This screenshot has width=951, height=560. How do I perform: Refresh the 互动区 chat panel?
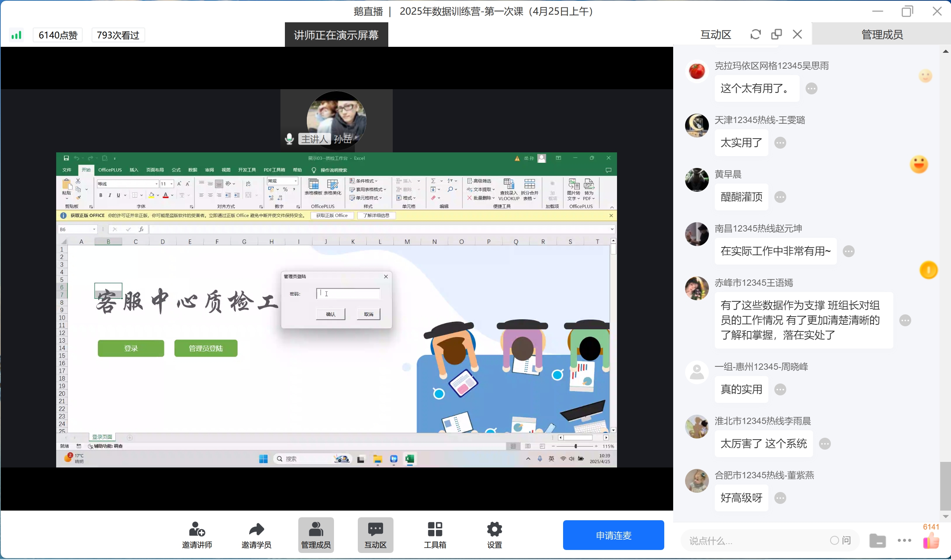point(755,34)
